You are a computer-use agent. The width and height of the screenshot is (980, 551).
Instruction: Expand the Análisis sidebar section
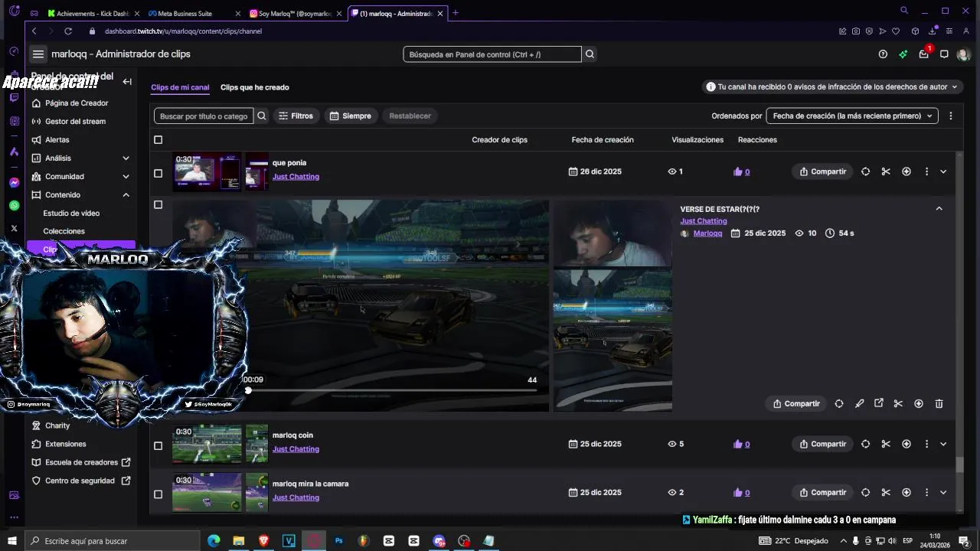126,158
